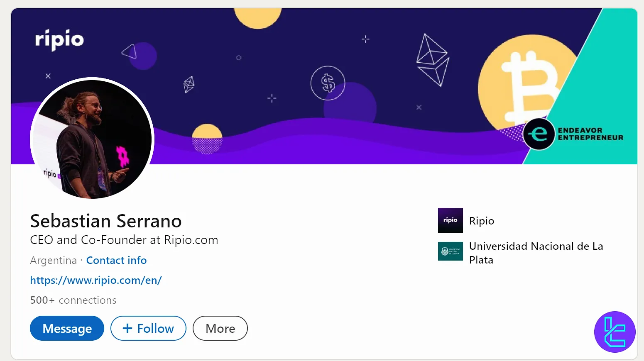Open the Ripio company page icon

(450, 220)
